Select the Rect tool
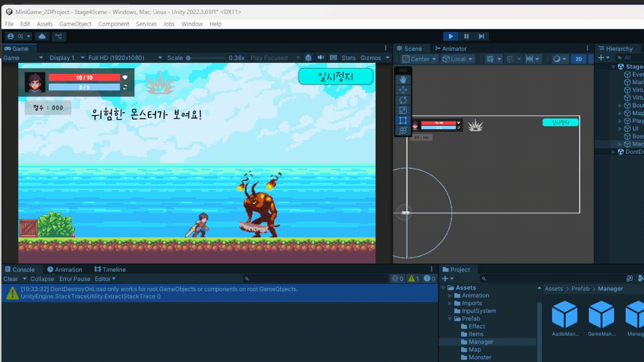The width and height of the screenshot is (644, 362). (x=403, y=120)
